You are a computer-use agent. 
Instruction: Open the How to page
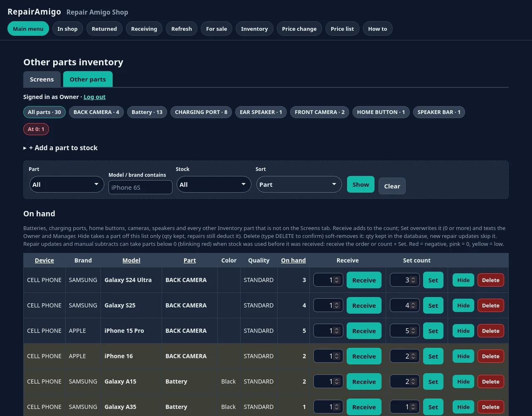tap(377, 29)
